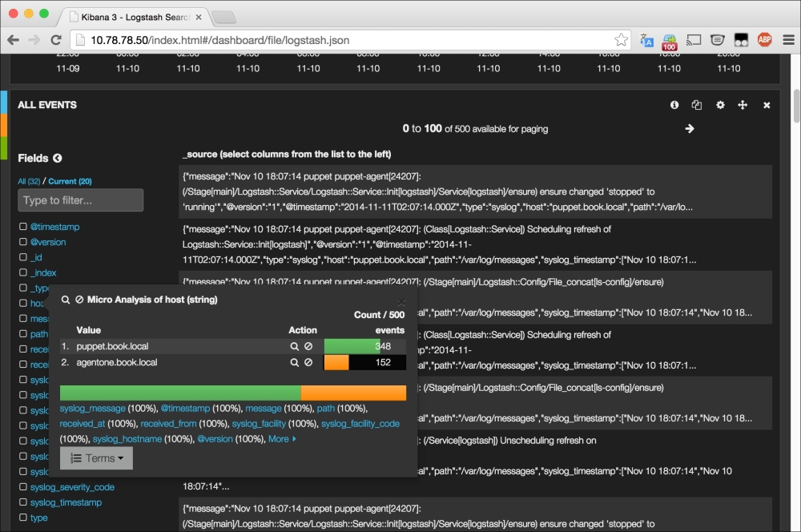Enable the @version field column checkbox

(x=23, y=242)
